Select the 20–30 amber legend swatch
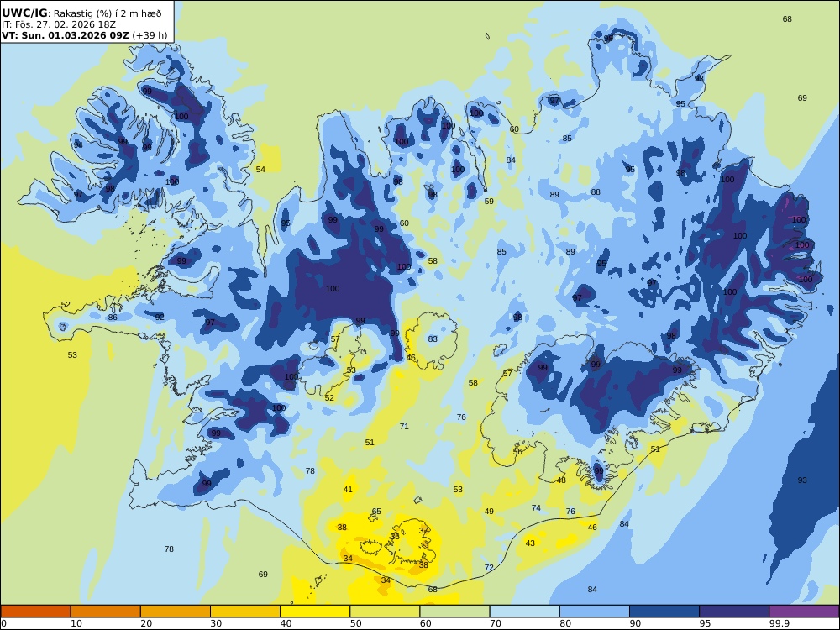Screen dimensions: 840x630 (176, 612)
